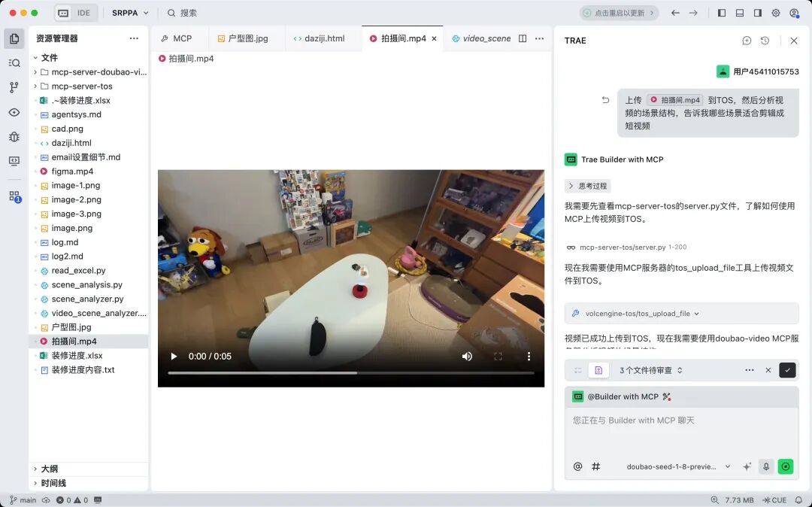
Task: Mute the video using the speaker icon
Action: 467,357
